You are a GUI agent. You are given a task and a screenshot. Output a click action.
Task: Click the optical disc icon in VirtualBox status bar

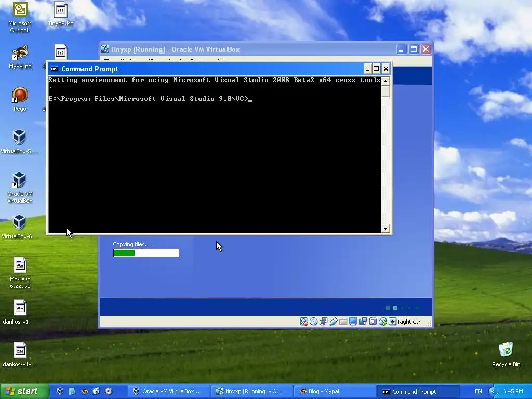point(313,321)
